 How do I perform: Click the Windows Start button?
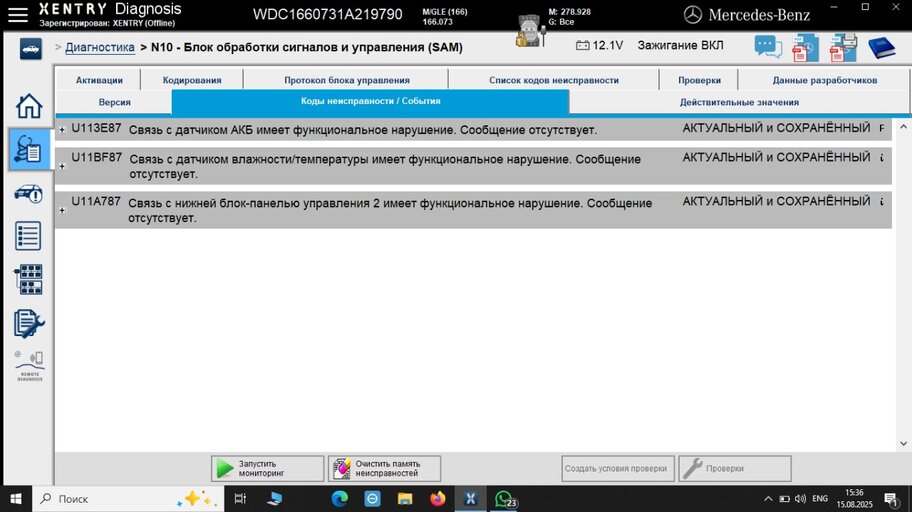coord(16,499)
